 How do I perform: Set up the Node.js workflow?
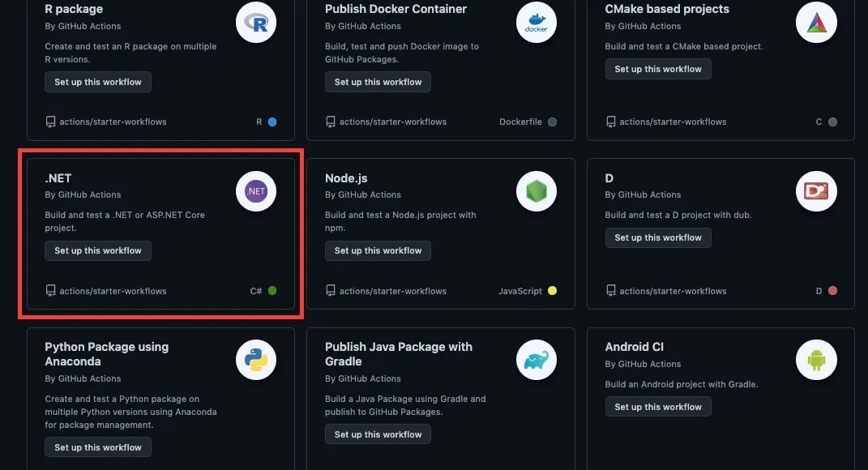(378, 250)
